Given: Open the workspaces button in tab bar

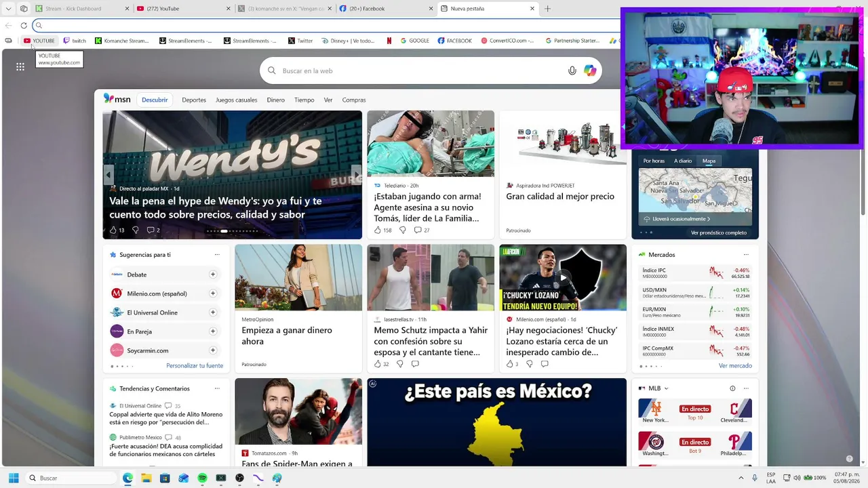Looking at the screenshot, I should click(24, 9).
